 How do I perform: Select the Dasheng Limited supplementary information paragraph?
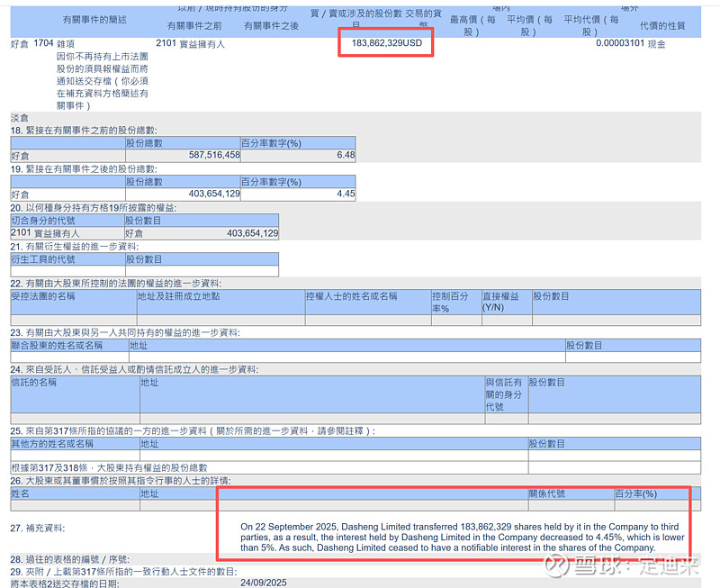click(463, 537)
